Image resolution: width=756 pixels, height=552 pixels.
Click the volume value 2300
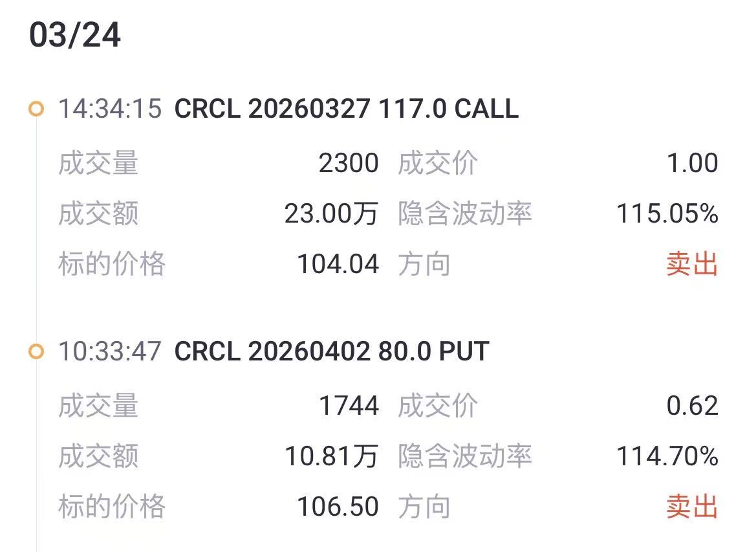pos(351,164)
